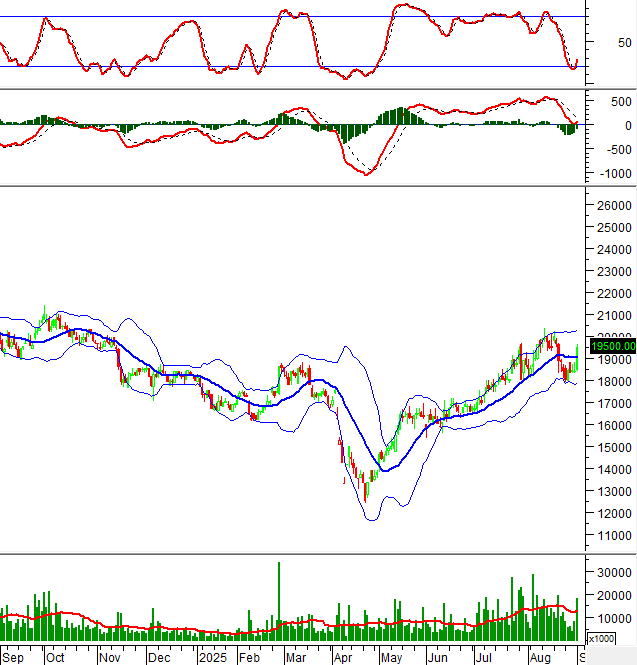
Task: Select the -500 value on MACD axis
Action: point(619,150)
